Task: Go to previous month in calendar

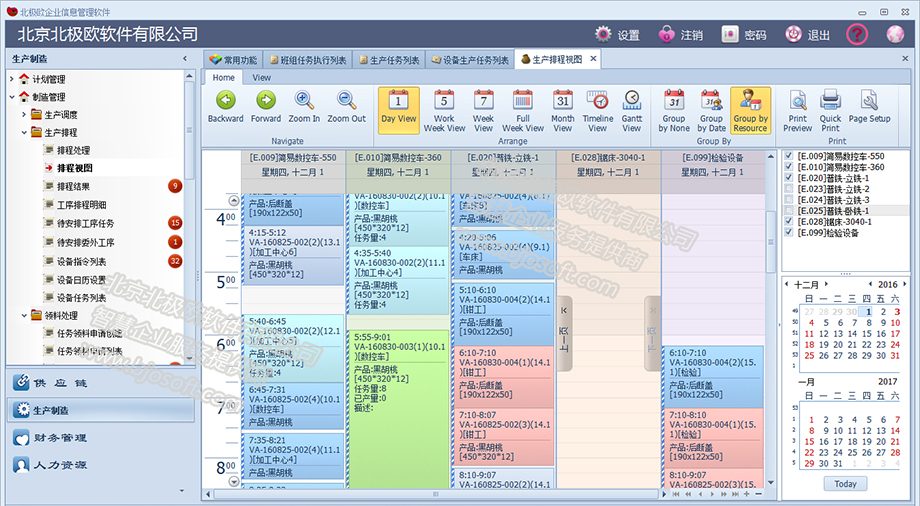Action: (787, 284)
